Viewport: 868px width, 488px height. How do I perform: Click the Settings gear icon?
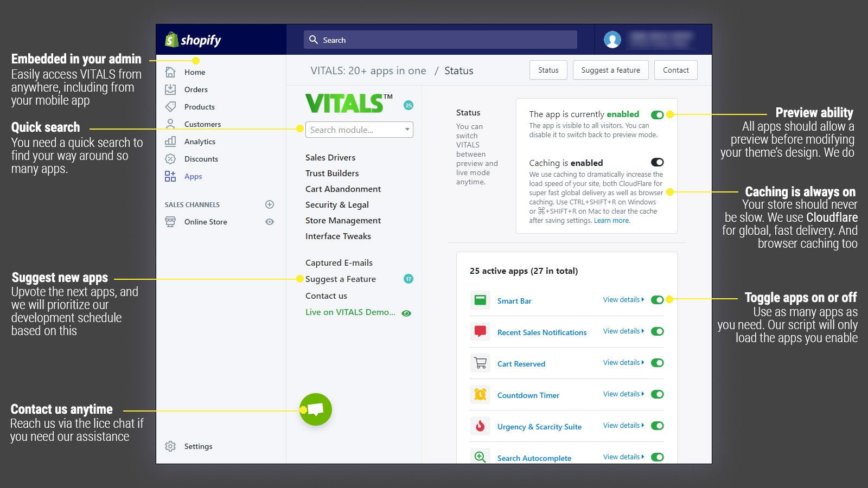(x=170, y=446)
